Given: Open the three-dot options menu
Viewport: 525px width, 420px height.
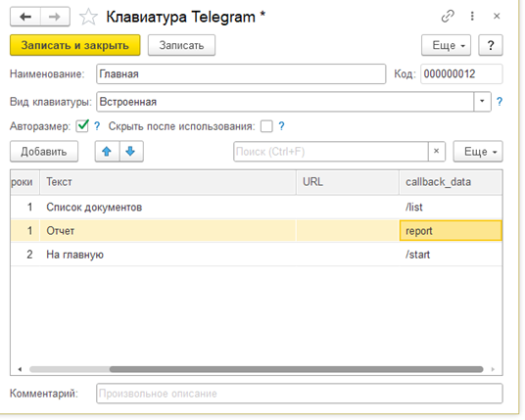Looking at the screenshot, I should (472, 16).
